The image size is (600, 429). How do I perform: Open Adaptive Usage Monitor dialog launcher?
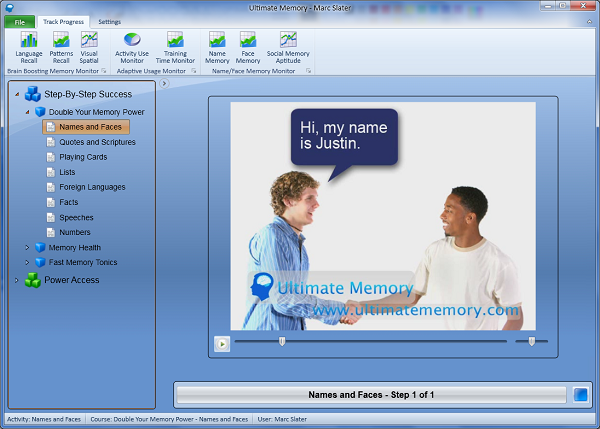pos(194,71)
